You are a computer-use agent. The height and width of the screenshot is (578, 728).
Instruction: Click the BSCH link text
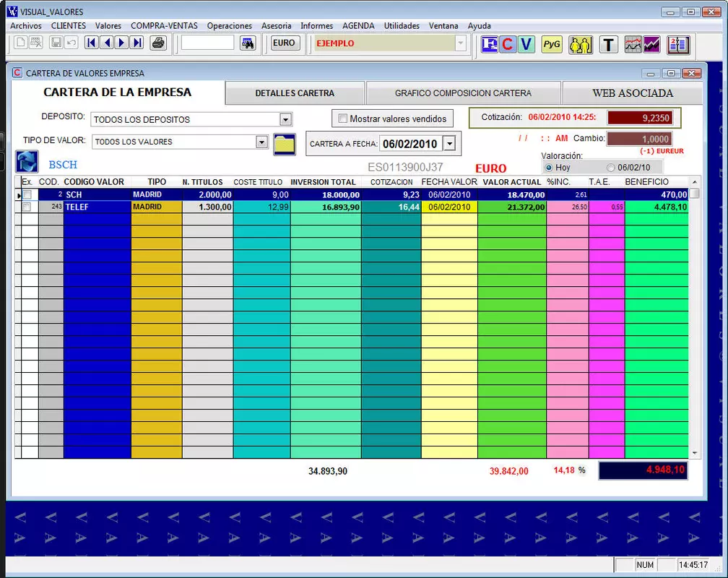tap(63, 165)
